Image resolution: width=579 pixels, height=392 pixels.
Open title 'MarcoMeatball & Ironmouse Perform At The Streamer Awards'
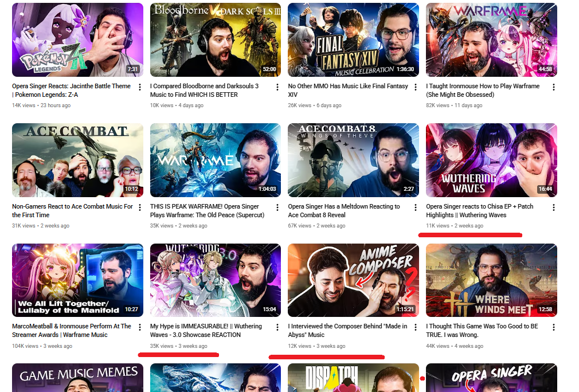pos(72,330)
